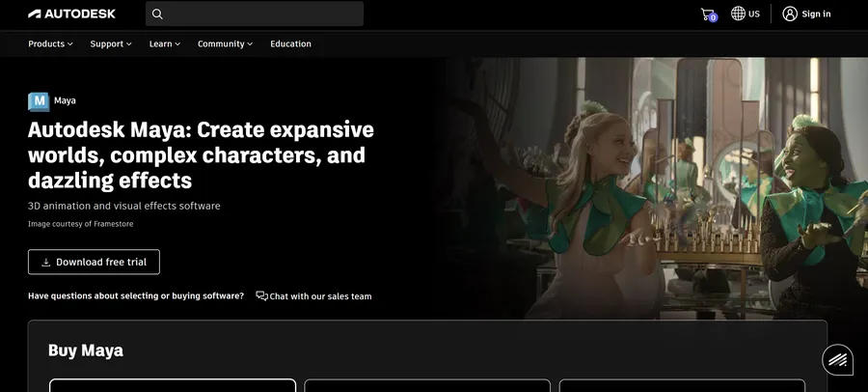Select the highlighted first plan card under Buy Maya
This screenshot has height=392, width=868.
[x=173, y=385]
